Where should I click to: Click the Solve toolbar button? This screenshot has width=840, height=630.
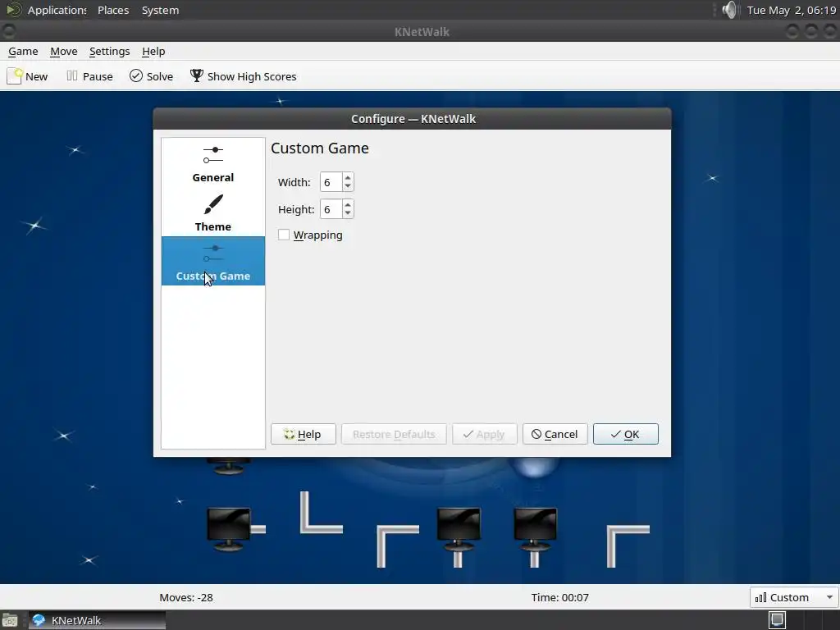point(151,76)
